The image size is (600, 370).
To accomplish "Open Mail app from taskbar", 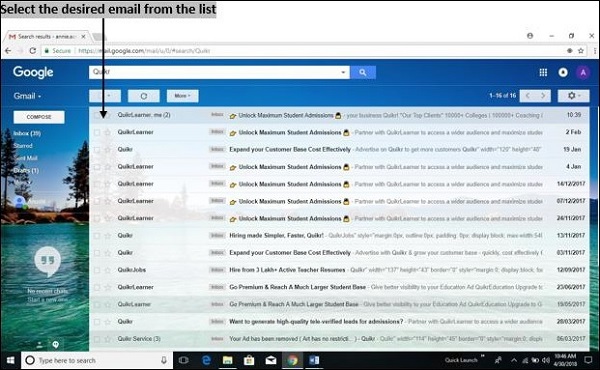I will pos(271,360).
